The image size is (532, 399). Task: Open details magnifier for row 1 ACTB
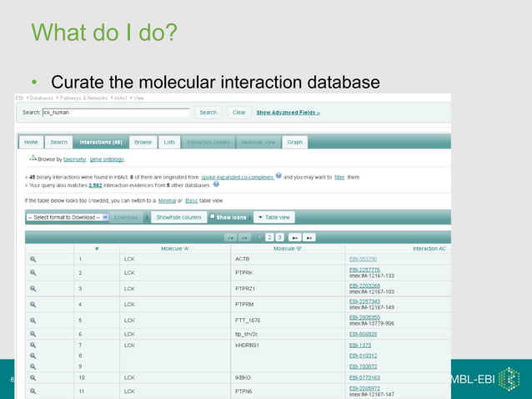point(33,259)
